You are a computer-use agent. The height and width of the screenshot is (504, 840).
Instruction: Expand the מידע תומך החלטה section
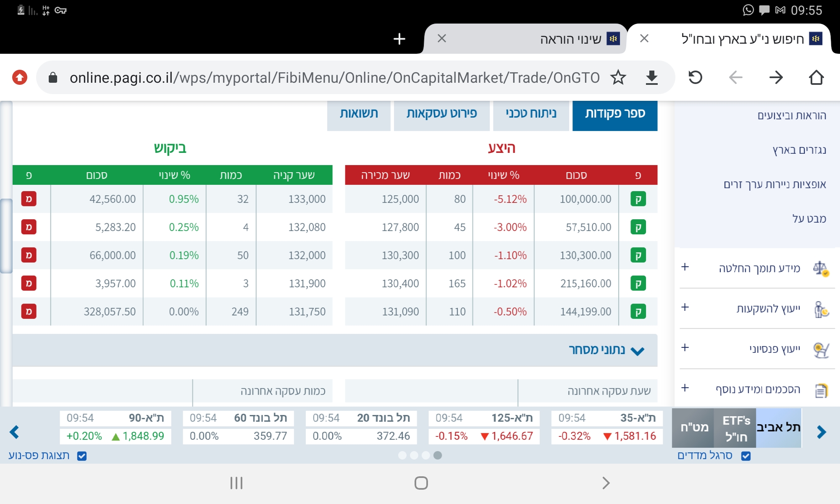pos(685,267)
